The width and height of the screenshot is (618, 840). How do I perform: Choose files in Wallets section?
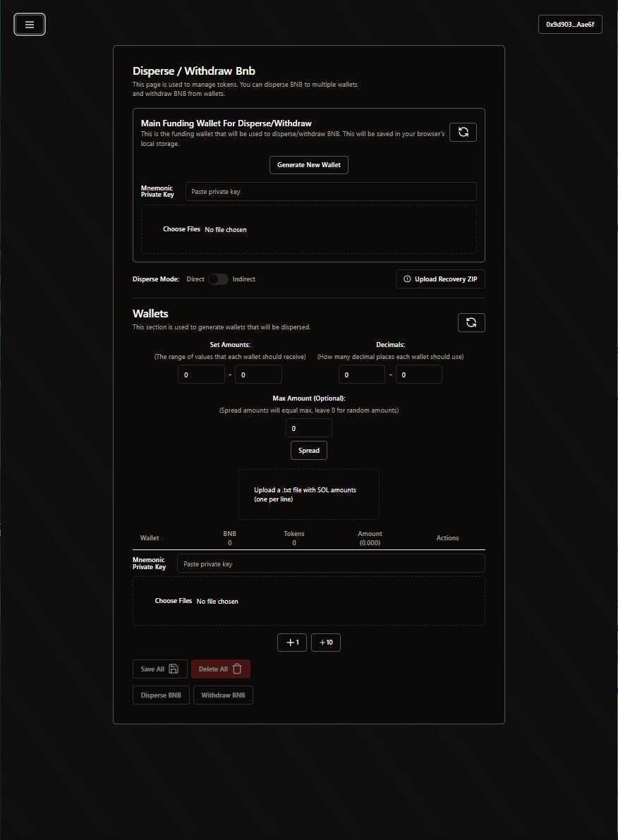point(174,601)
